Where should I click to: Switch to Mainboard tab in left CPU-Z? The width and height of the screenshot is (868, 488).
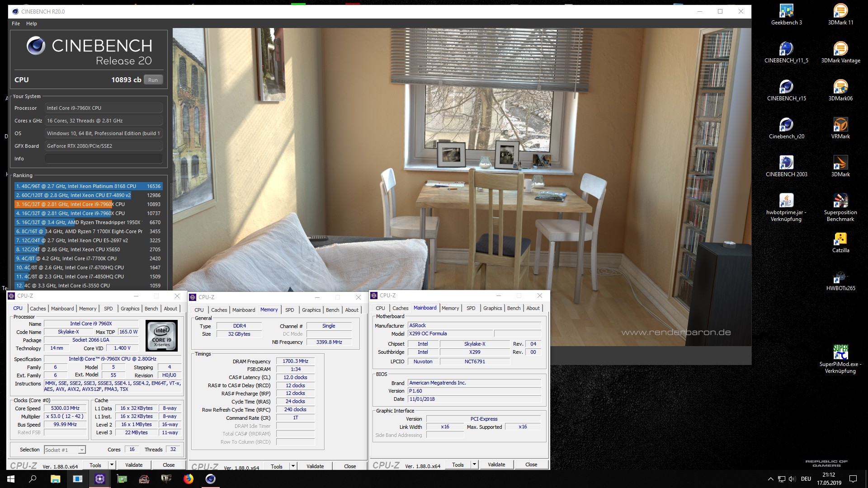62,309
